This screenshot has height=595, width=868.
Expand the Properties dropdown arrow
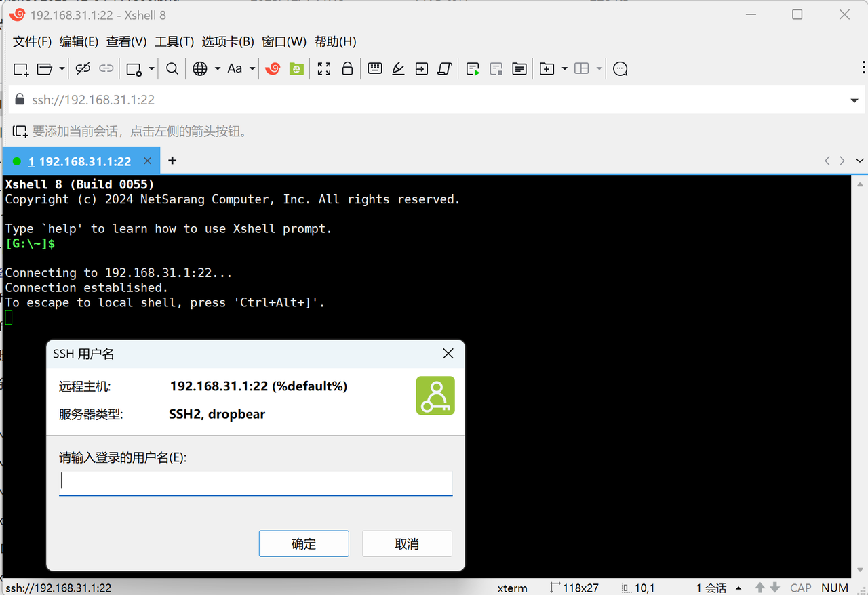click(x=151, y=68)
